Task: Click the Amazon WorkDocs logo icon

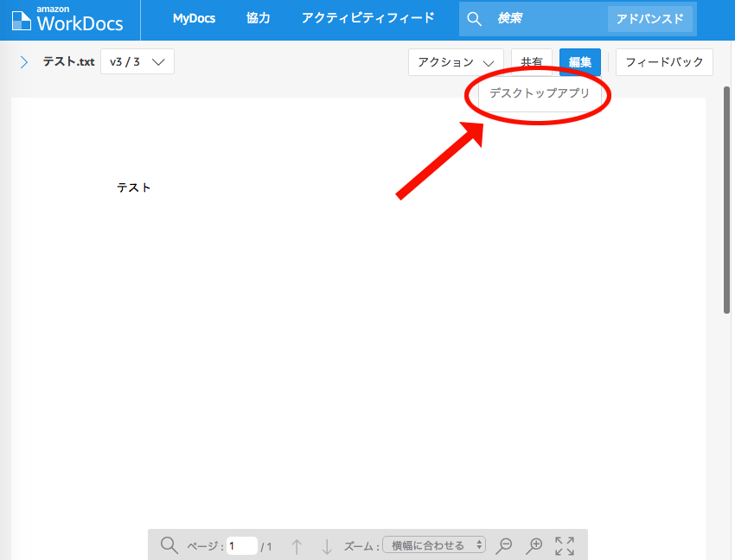Action: [21, 19]
